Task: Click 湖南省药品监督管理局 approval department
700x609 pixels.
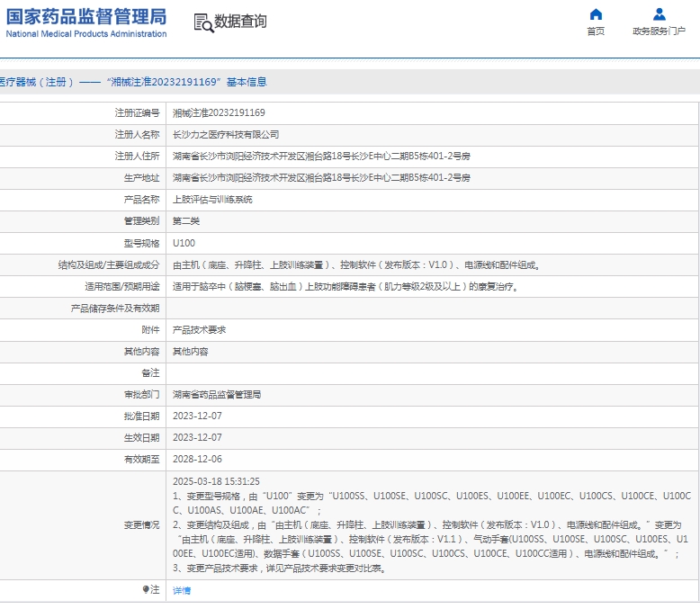Action: pyautogui.click(x=217, y=395)
